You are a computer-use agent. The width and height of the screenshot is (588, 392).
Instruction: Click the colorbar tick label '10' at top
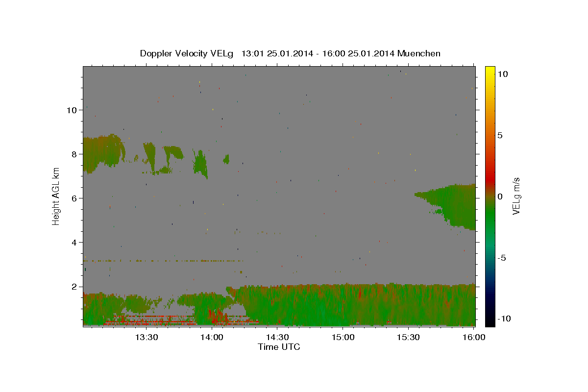[502, 74]
